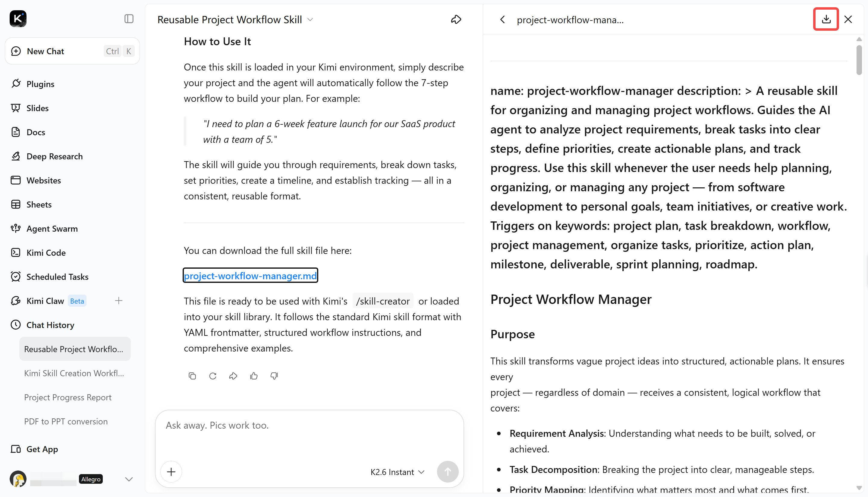
Task: Like the response with thumbs up
Action: pos(254,376)
